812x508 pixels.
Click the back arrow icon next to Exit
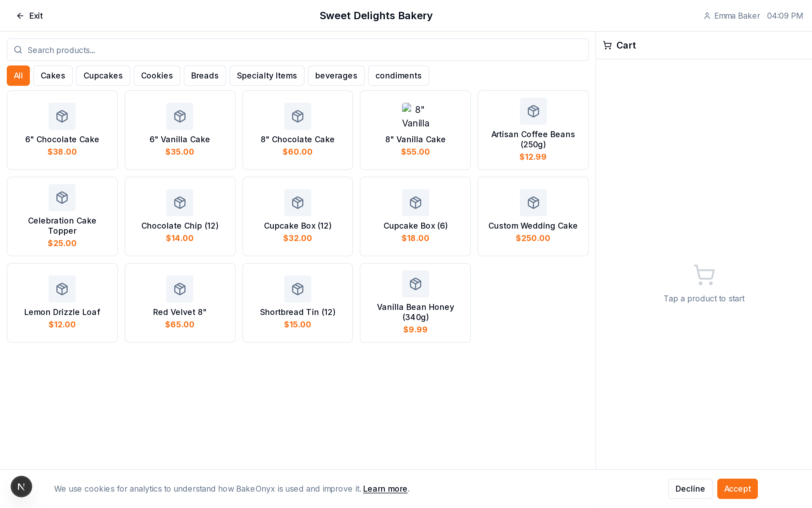pos(20,16)
